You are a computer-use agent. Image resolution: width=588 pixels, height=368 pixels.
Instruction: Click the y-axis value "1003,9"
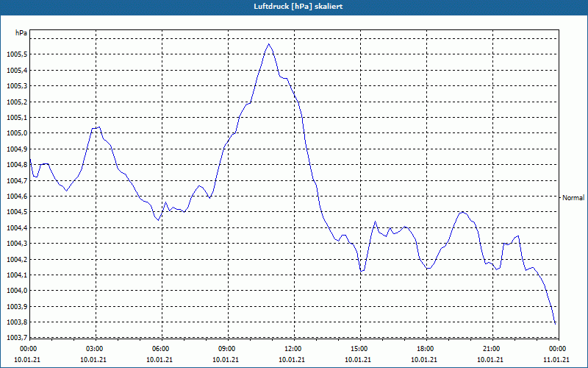pyautogui.click(x=17, y=306)
